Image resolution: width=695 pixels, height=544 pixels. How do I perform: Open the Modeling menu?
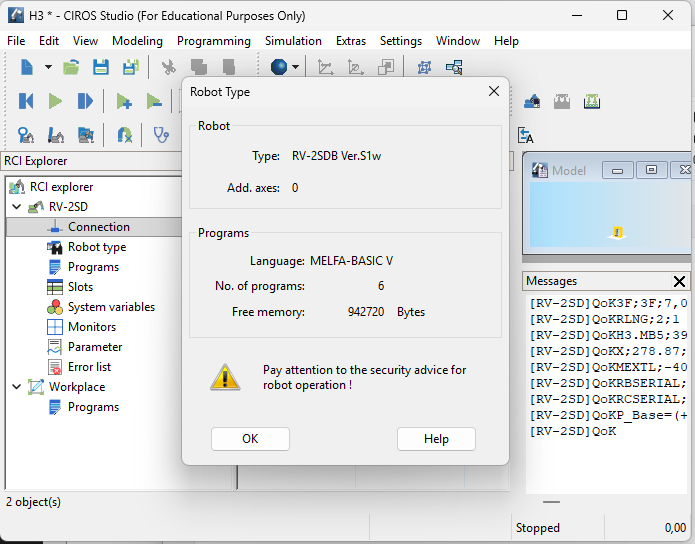pyautogui.click(x=137, y=41)
